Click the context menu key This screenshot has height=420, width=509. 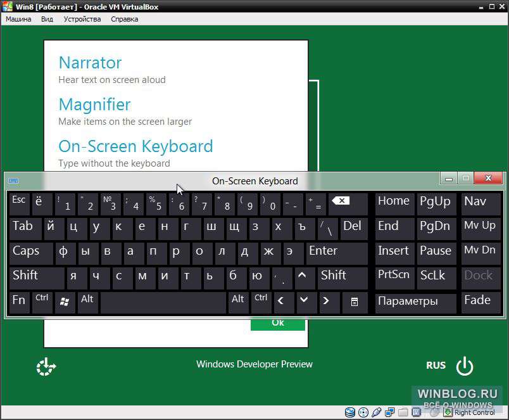355,302
